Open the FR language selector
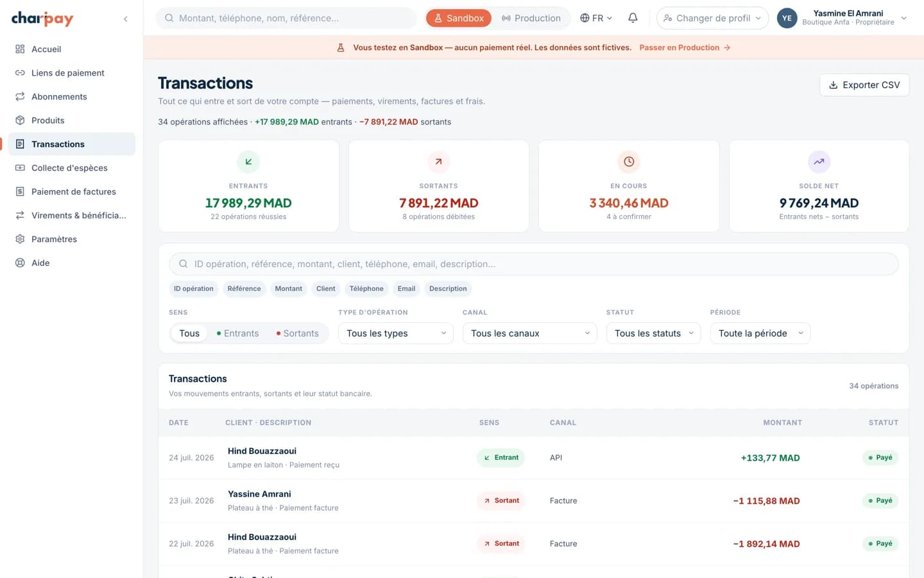Image resolution: width=924 pixels, height=578 pixels. 596,18
